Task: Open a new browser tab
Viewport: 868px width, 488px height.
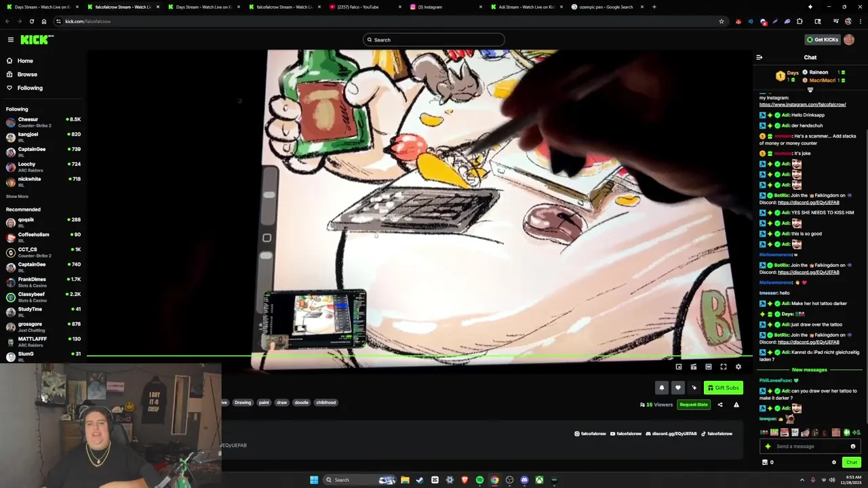Action: (x=654, y=7)
